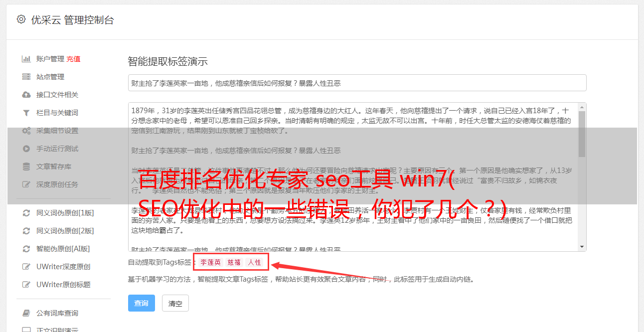Click the refresh icon beside 同义词伪原创[1版]

(x=26, y=213)
